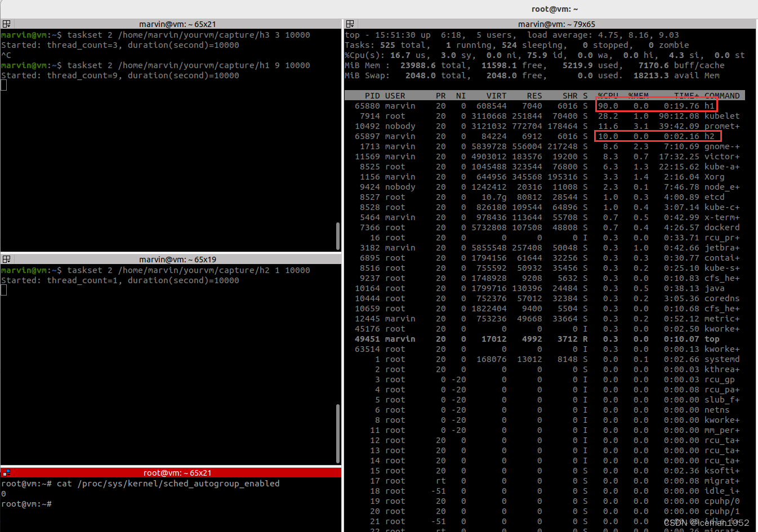Click PID 49451 in the process list
Viewport: 758px width, 532px height.
(x=367, y=339)
